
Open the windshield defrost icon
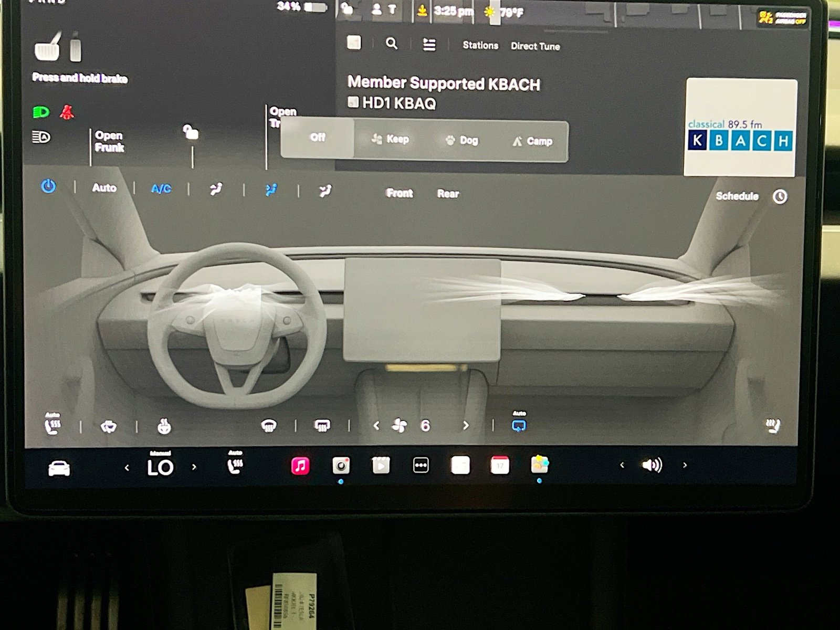coord(269,425)
